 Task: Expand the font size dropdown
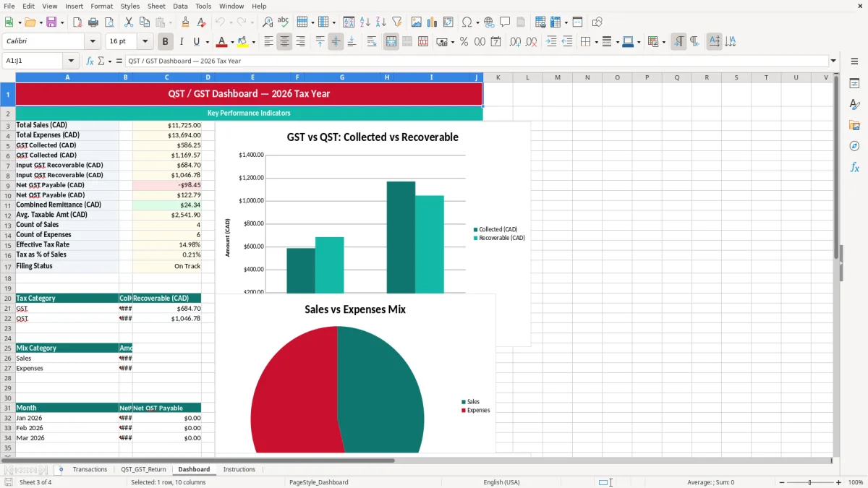[145, 42]
